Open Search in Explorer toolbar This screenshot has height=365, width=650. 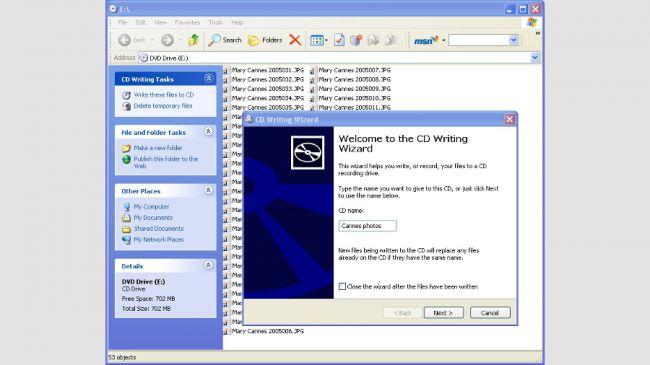pyautogui.click(x=225, y=40)
